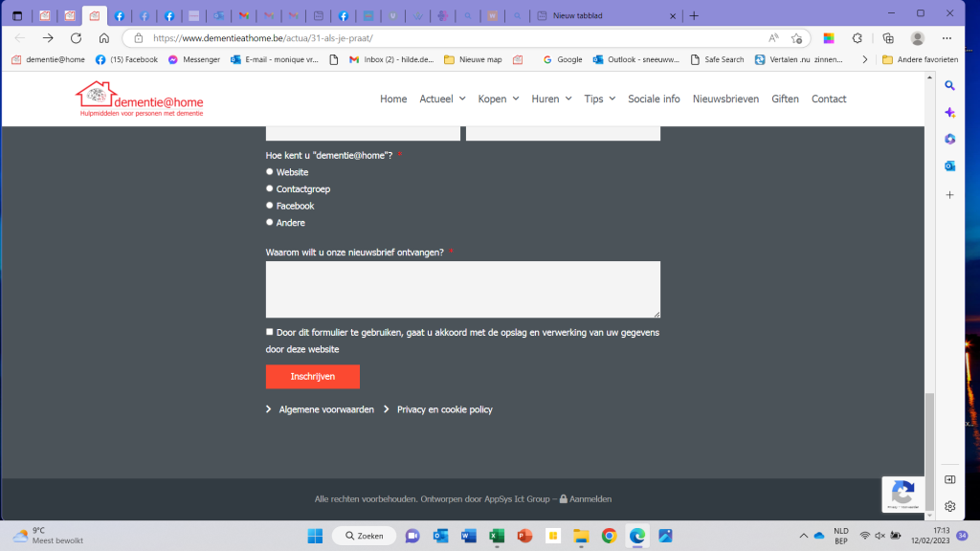The width and height of the screenshot is (980, 551).
Task: Add this page to favorites star icon
Action: 796,38
